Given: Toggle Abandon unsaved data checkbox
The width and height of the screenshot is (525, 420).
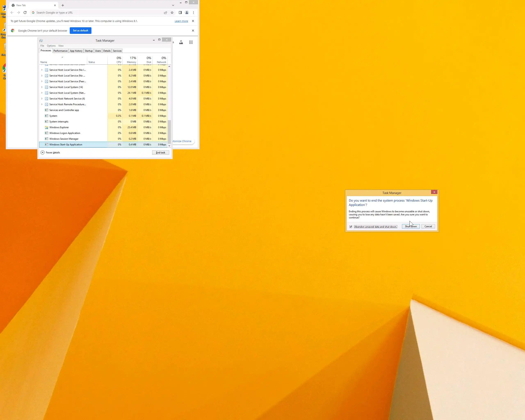Looking at the screenshot, I should click(351, 227).
